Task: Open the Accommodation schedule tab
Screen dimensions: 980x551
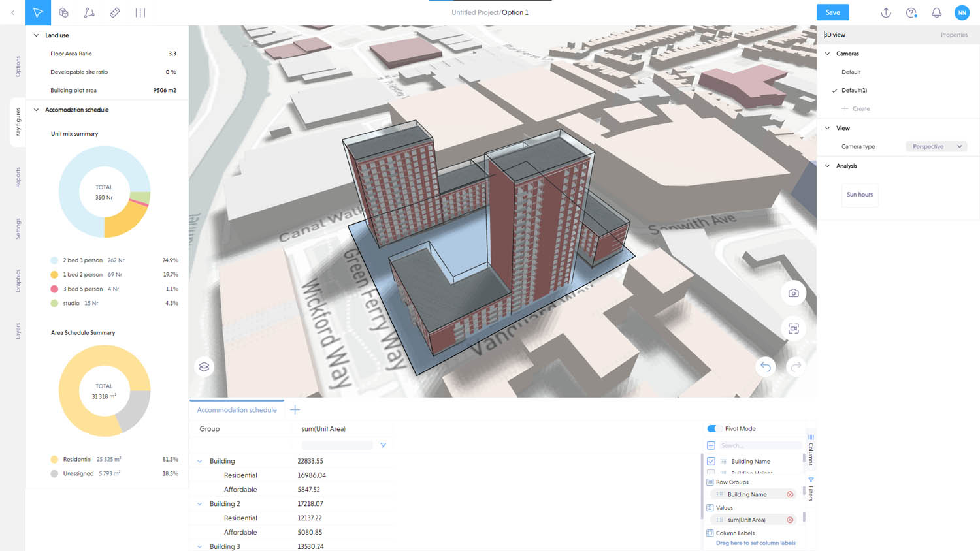Action: [x=237, y=410]
